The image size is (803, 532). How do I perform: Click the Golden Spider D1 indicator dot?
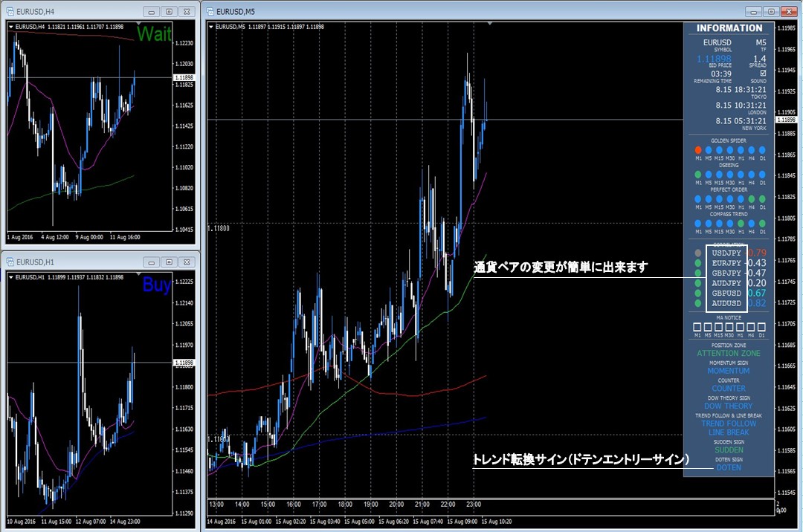(x=762, y=150)
